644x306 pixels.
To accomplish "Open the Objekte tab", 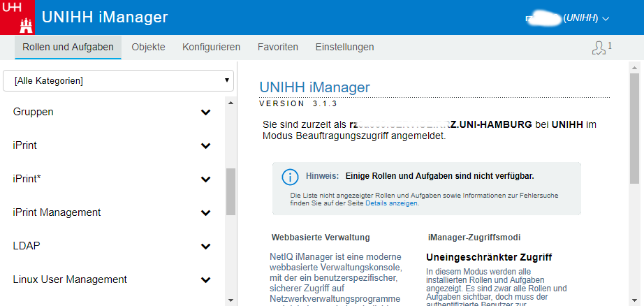I will (x=148, y=48).
